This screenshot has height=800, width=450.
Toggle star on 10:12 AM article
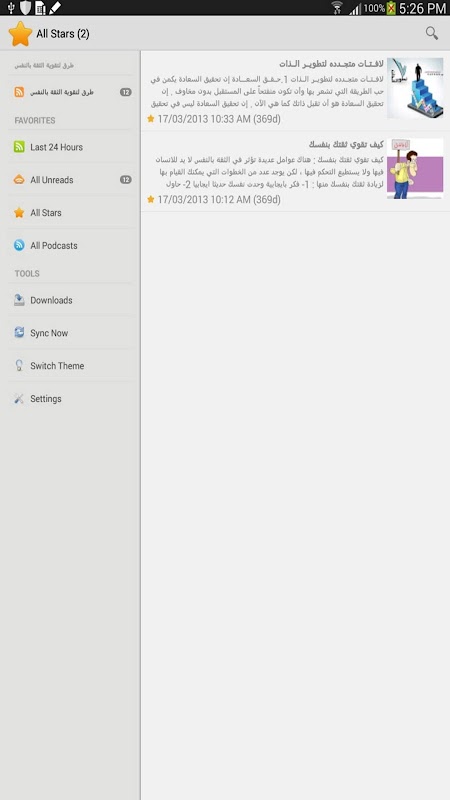[x=151, y=199]
